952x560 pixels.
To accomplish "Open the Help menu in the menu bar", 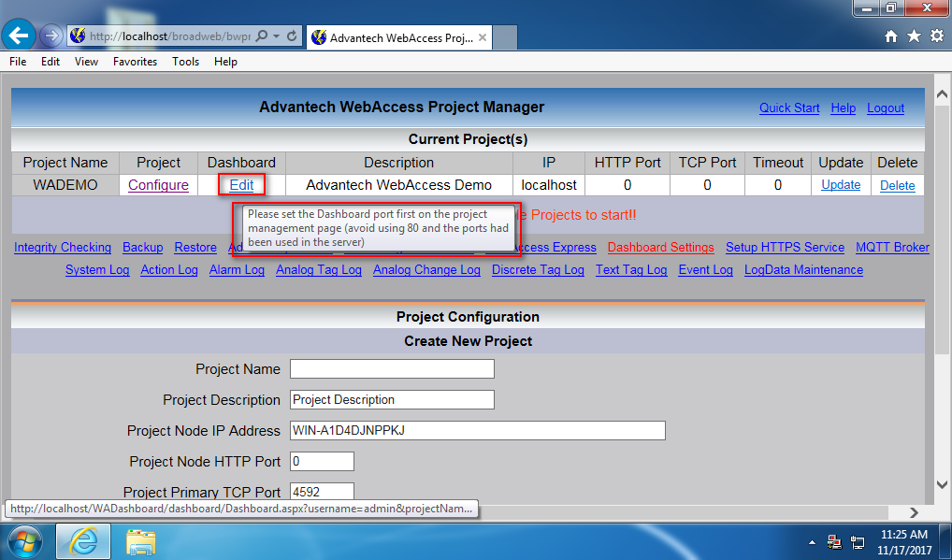I will [x=225, y=62].
